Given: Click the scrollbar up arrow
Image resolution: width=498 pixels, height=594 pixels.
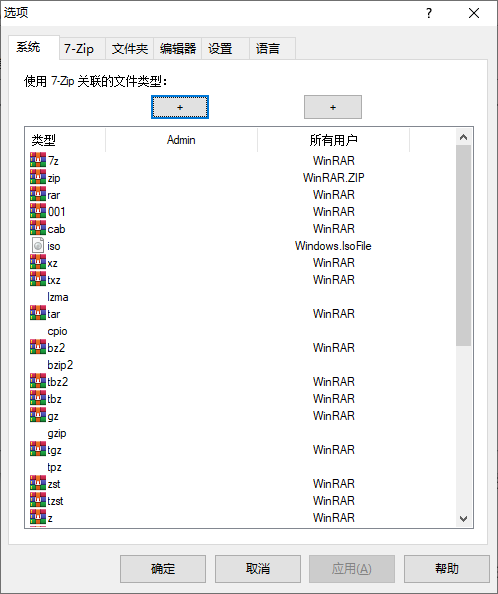Looking at the screenshot, I should [x=463, y=137].
